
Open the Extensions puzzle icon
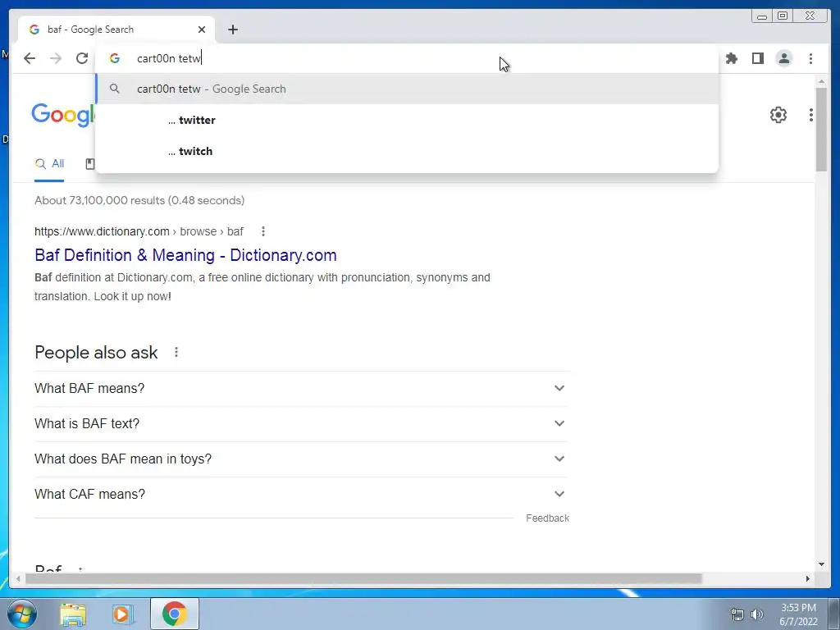[731, 58]
